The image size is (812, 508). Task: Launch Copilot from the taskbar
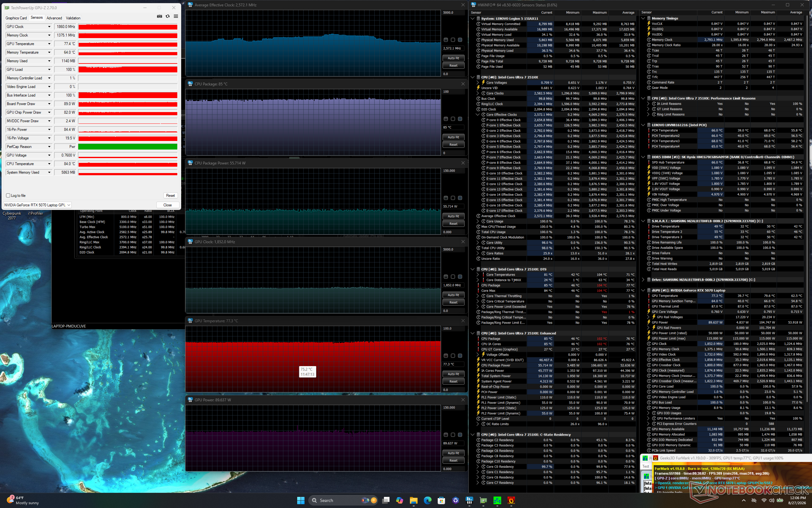tap(399, 500)
